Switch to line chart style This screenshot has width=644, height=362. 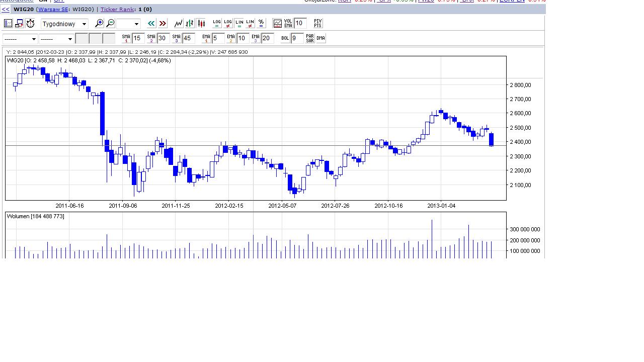[178, 24]
